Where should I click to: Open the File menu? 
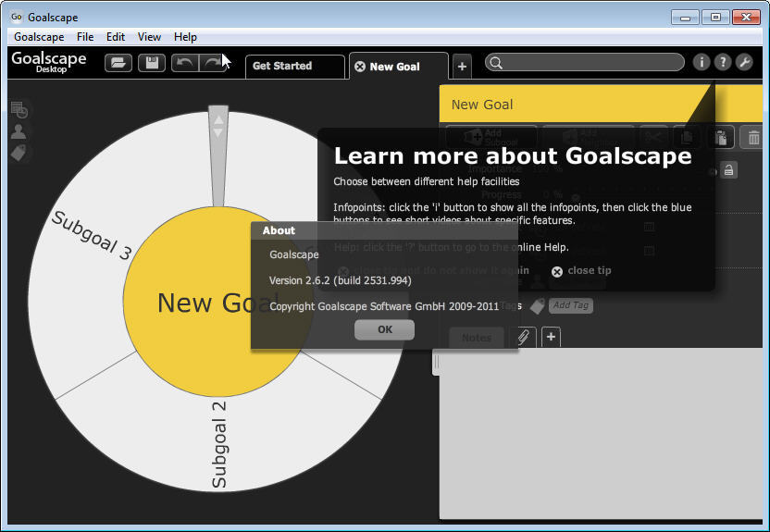(85, 37)
